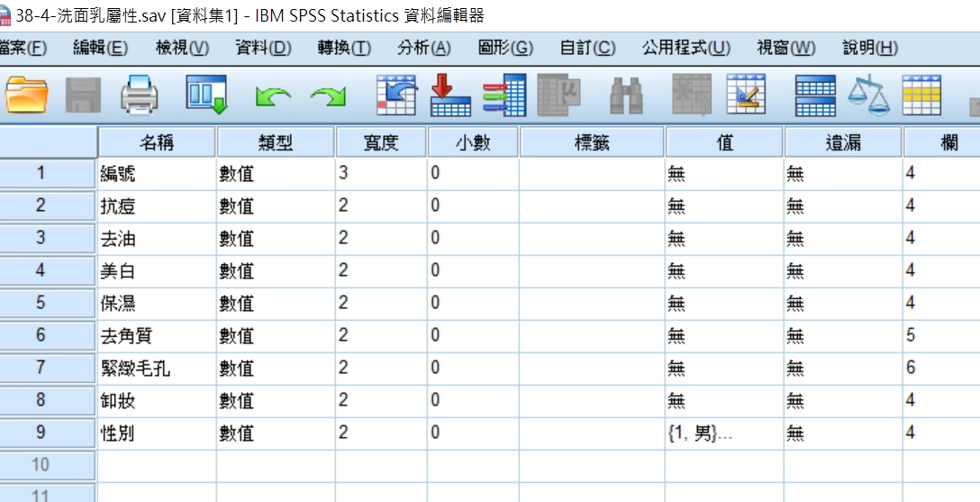Click the Go to variable icon
This screenshot has height=502, width=980.
[x=451, y=94]
